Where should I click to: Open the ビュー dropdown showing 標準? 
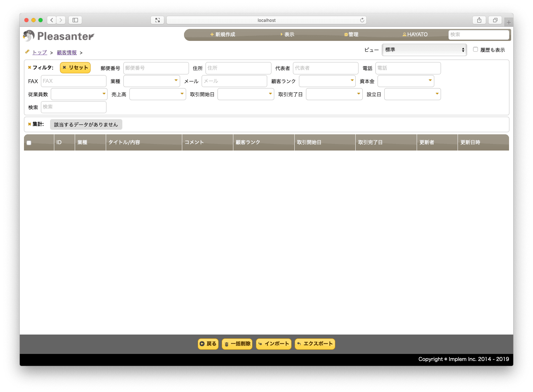pyautogui.click(x=424, y=50)
